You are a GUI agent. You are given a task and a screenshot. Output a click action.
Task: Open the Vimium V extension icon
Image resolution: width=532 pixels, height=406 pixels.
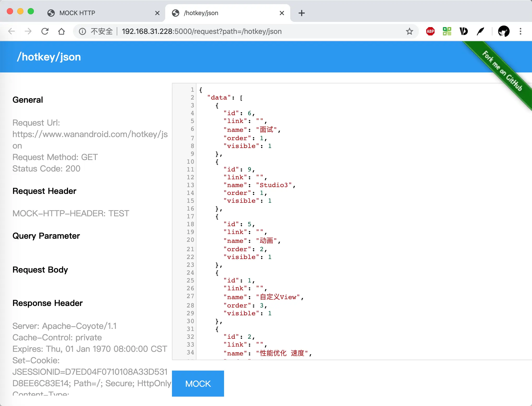pyautogui.click(x=463, y=32)
